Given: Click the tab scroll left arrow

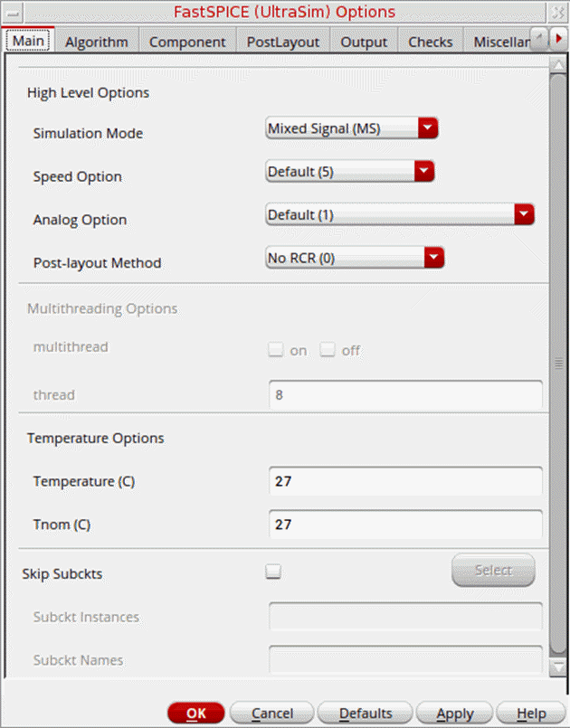Looking at the screenshot, I should tap(539, 41).
